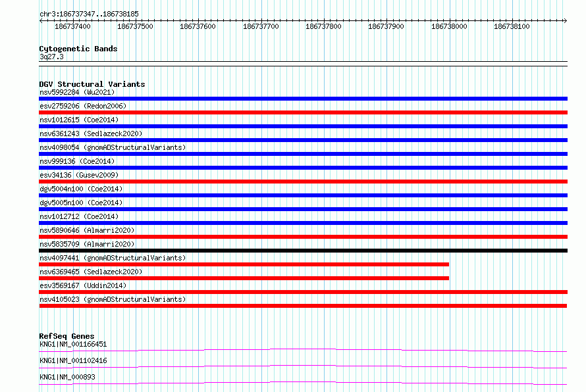Click ruler position 186738000
Screen dimensions: 586x392
tap(449, 26)
